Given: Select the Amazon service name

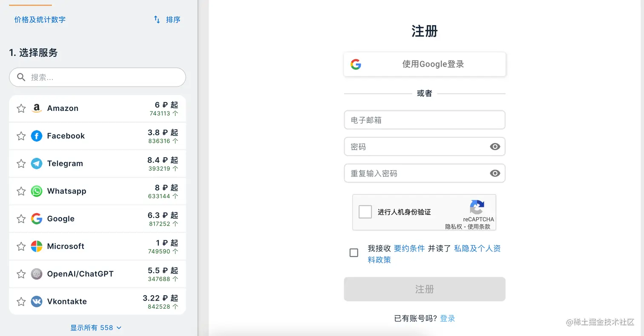Looking at the screenshot, I should pyautogui.click(x=63, y=108).
